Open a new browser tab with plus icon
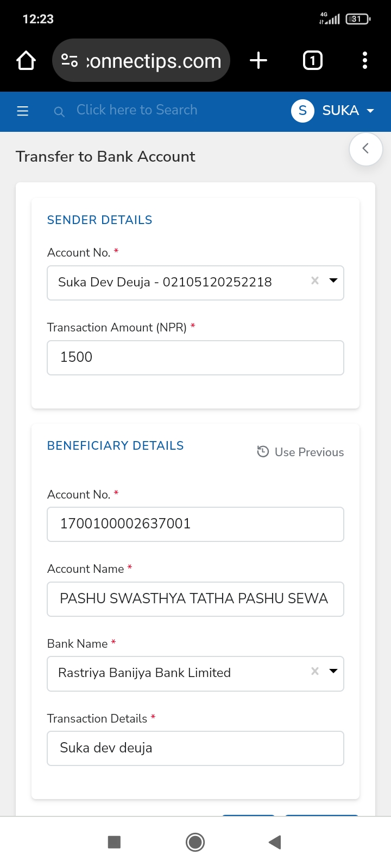 coord(258,60)
